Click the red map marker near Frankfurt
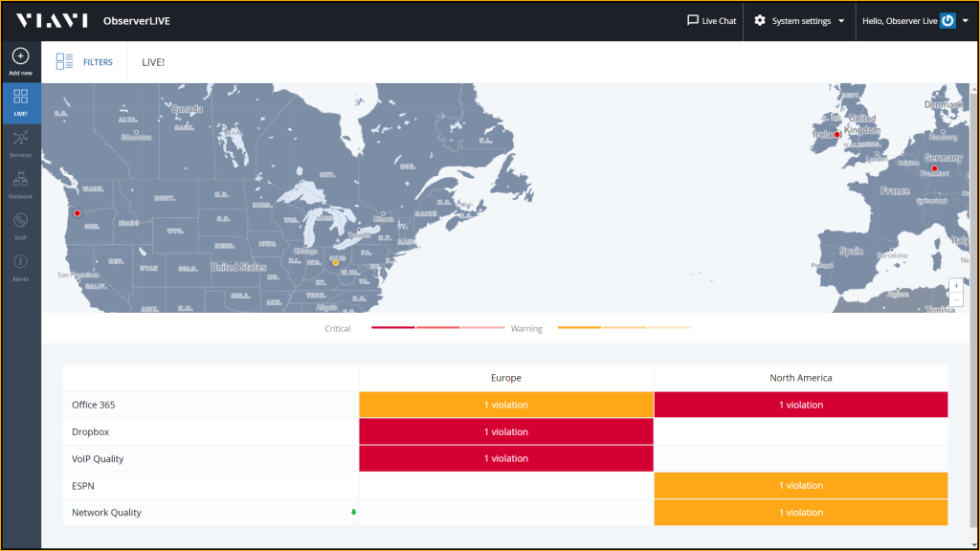The width and height of the screenshot is (980, 551). [x=934, y=168]
